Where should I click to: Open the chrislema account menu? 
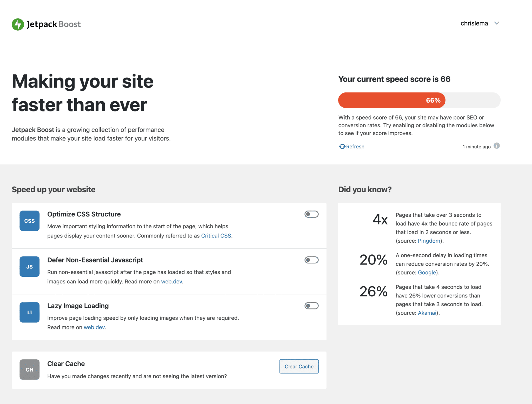[474, 23]
